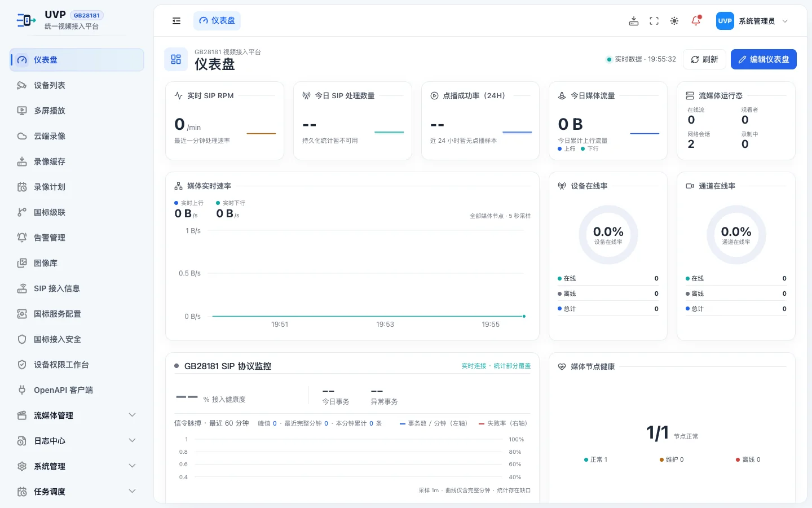Toggle the 失败率（右轴）legend series
The width and height of the screenshot is (812, 508).
pyautogui.click(x=503, y=423)
